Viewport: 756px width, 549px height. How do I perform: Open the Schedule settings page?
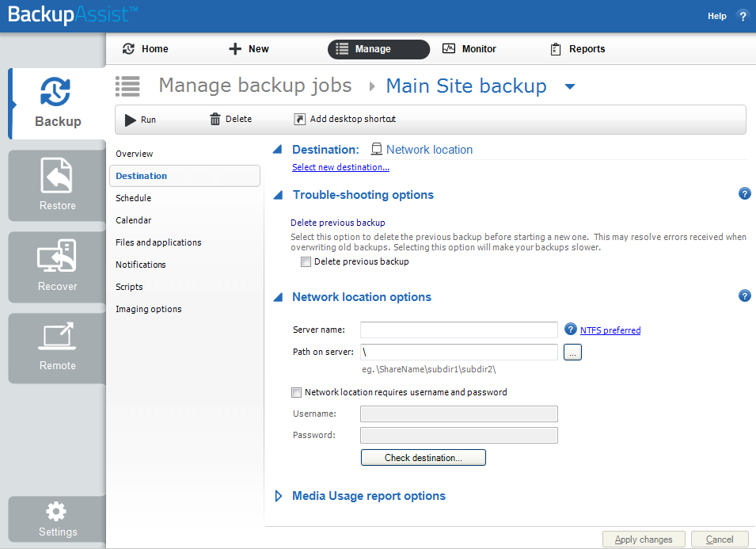click(133, 198)
